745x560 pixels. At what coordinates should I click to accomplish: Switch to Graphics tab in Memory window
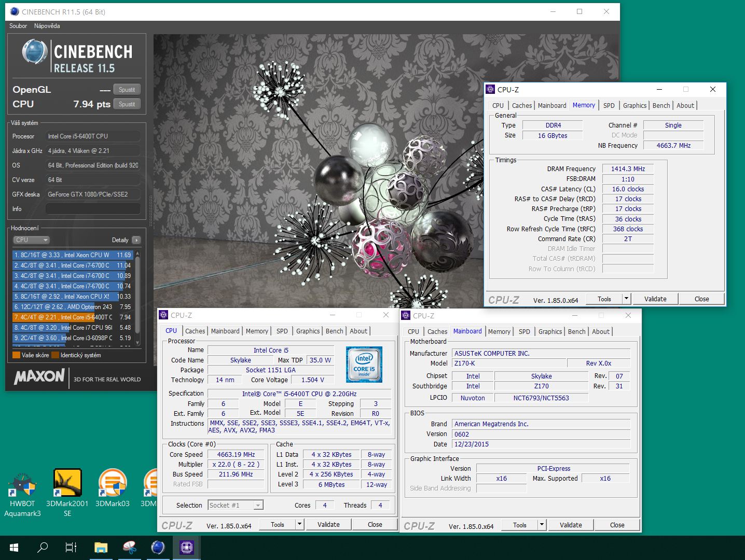pos(635,105)
